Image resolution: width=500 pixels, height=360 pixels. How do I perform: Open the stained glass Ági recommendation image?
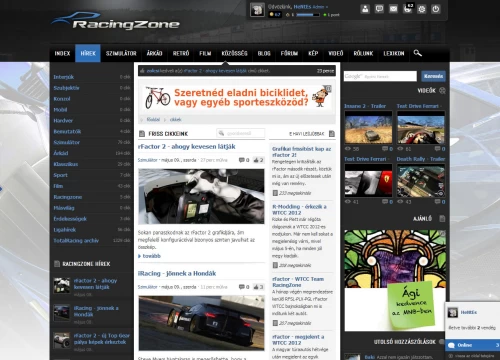[x=395, y=280]
